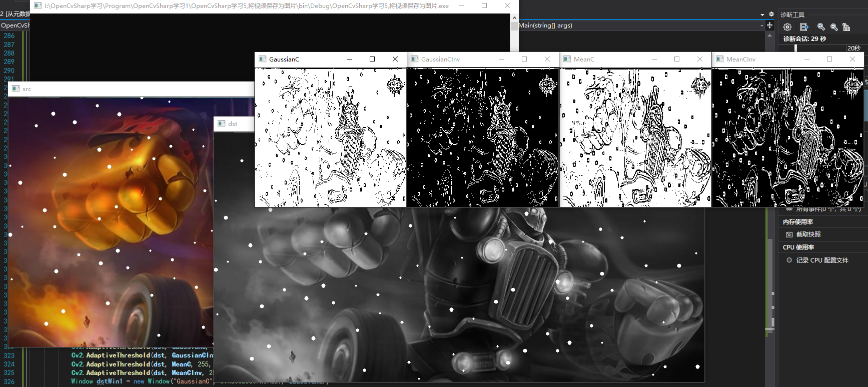Focus the dst image window title
Image resolution: width=868 pixels, height=387 pixels.
[x=233, y=123]
